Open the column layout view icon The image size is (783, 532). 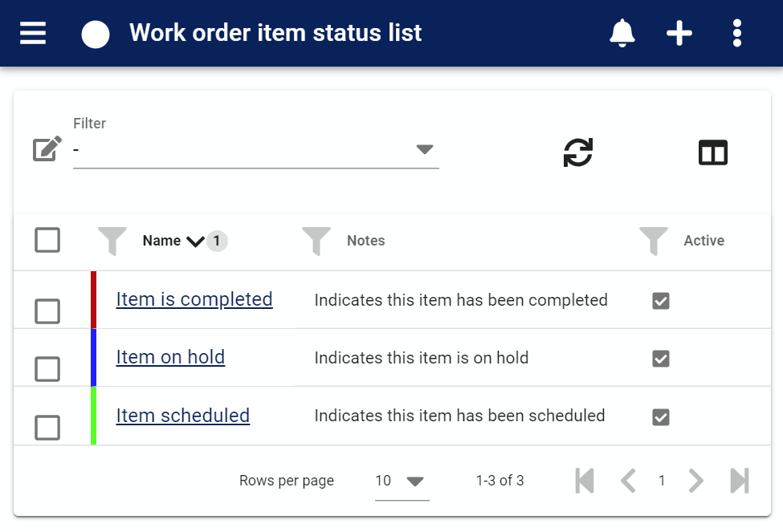pyautogui.click(x=712, y=152)
